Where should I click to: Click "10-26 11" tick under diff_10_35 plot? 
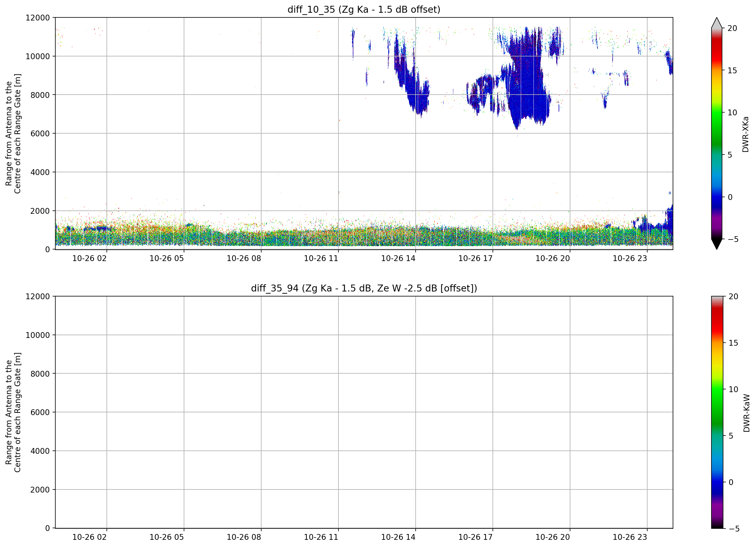coord(321,259)
